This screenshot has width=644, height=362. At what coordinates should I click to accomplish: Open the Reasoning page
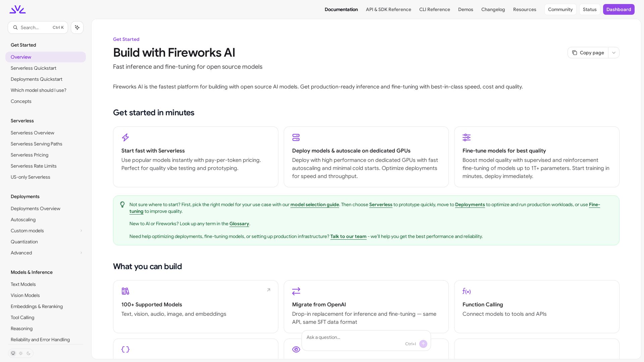46,328
